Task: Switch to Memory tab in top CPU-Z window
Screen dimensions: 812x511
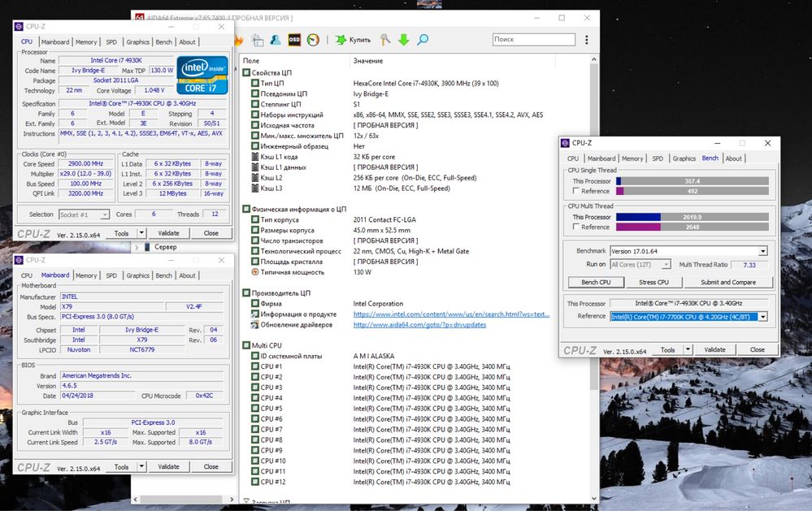Action: coord(86,42)
